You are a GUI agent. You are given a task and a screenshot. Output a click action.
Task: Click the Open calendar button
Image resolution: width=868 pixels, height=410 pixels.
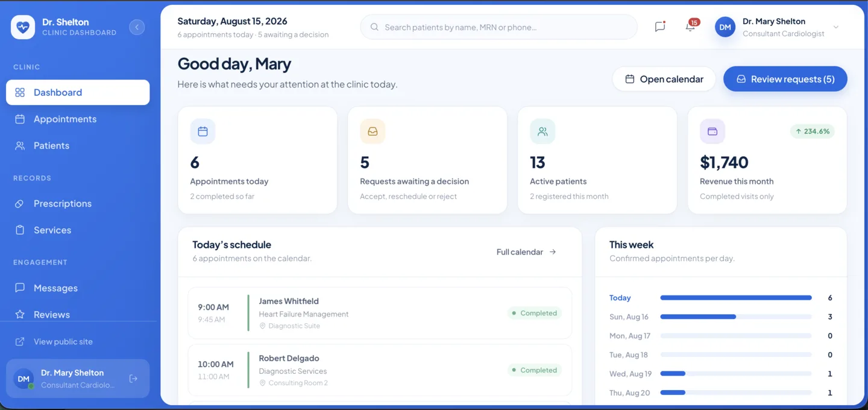pos(664,79)
